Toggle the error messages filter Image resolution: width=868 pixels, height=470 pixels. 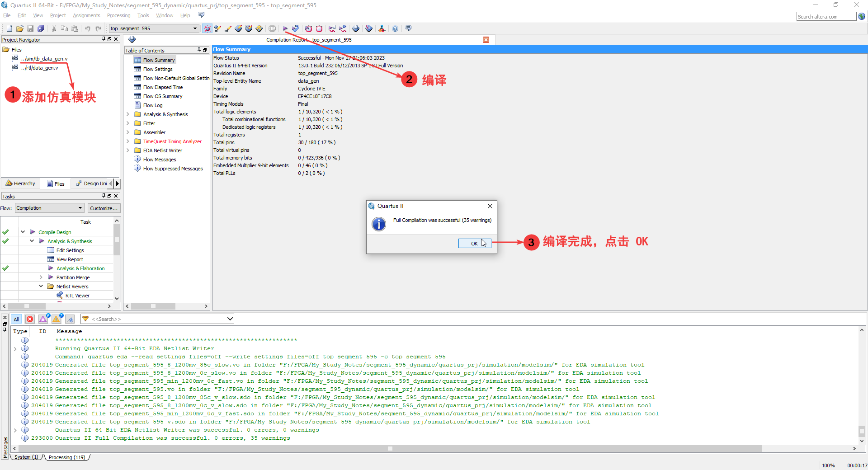coord(30,319)
